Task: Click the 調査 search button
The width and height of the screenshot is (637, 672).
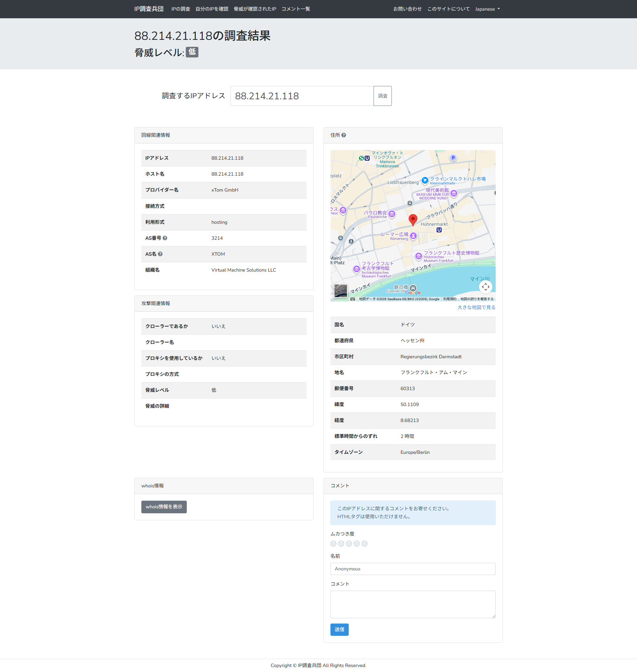Action: 383,96
